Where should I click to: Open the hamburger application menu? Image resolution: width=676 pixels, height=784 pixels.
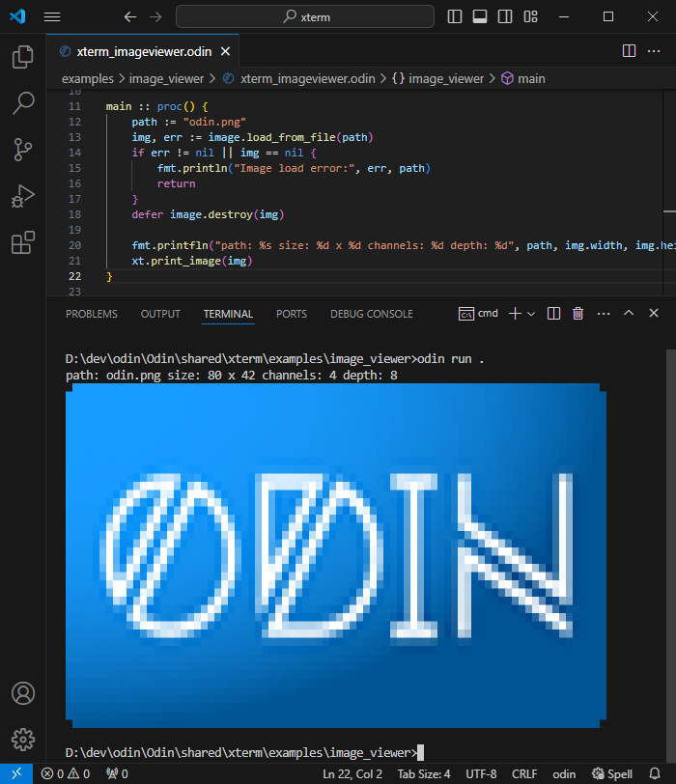point(52,17)
